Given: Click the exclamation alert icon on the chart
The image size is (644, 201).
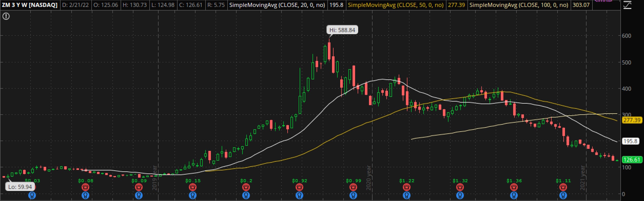Looking at the screenshot, I should pyautogui.click(x=6, y=17).
